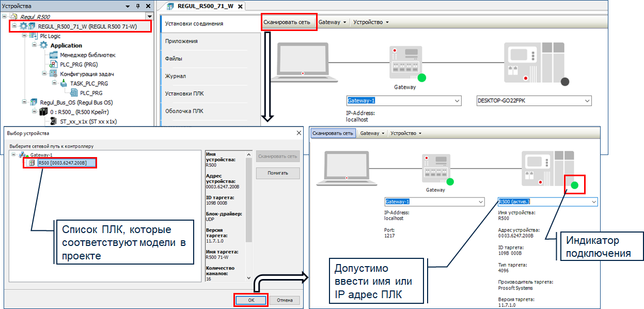Click the dialog's device info scrollbar down arrow
Image resolution: width=644 pixels, height=309 pixels.
[249, 279]
